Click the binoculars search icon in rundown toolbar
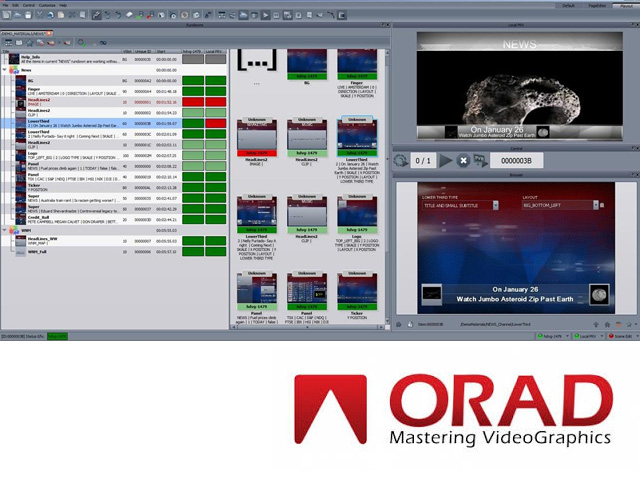This screenshot has width=640, height=480. [103, 42]
